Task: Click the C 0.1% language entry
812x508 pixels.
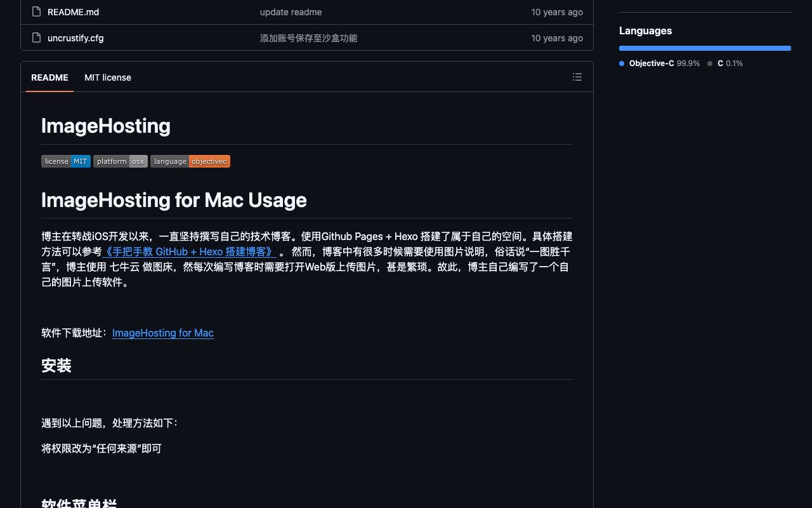Action: [x=725, y=63]
